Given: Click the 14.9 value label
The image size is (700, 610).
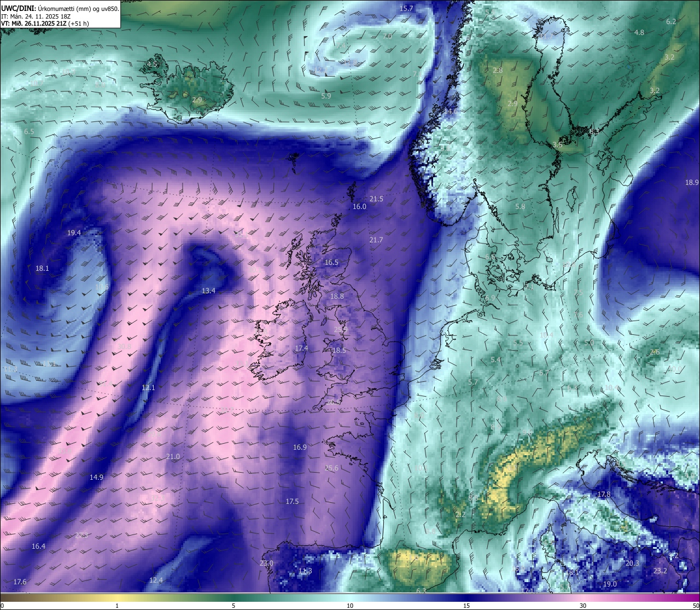Looking at the screenshot, I should (x=96, y=477).
